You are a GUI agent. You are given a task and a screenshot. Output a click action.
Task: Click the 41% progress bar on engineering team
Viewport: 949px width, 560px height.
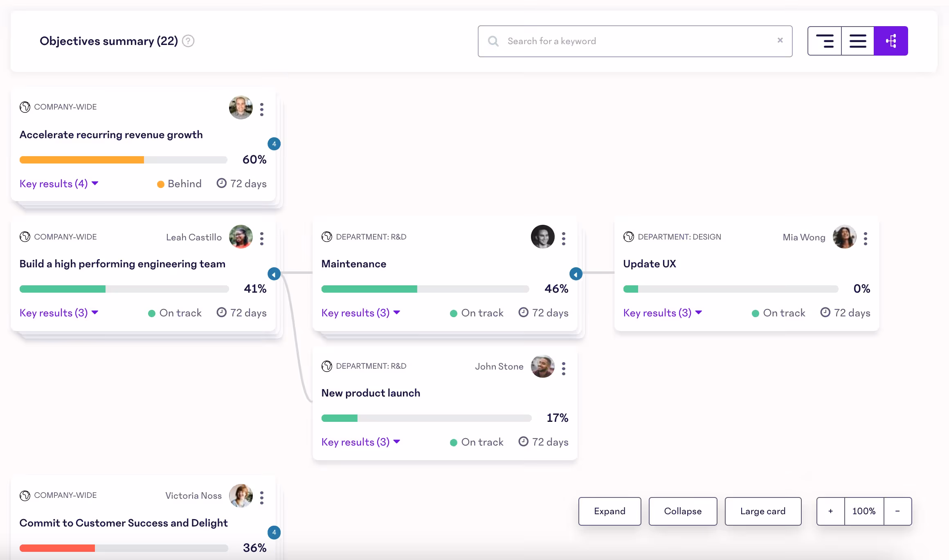(x=124, y=289)
